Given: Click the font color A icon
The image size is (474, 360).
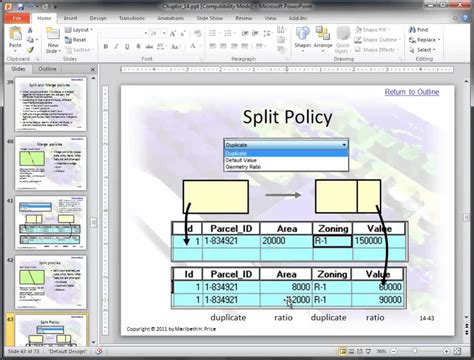Looking at the screenshot, I should 193,46.
